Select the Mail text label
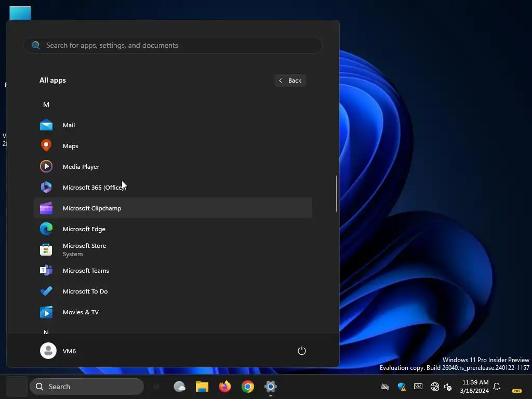532x399 pixels. click(69, 125)
